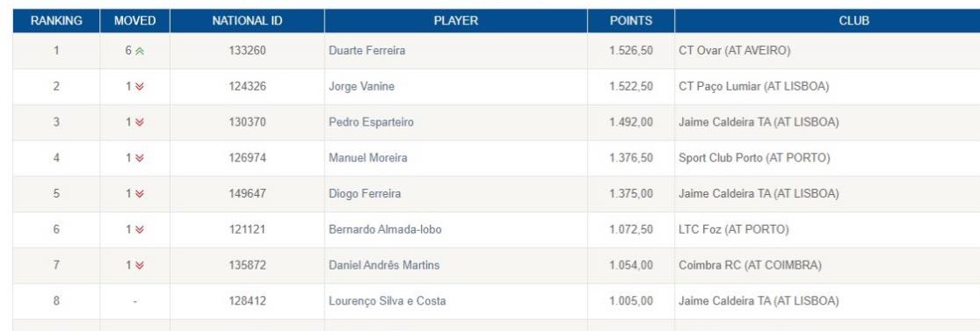The height and width of the screenshot is (331, 980).
Task: Select the CLUB column header
Action: [853, 20]
